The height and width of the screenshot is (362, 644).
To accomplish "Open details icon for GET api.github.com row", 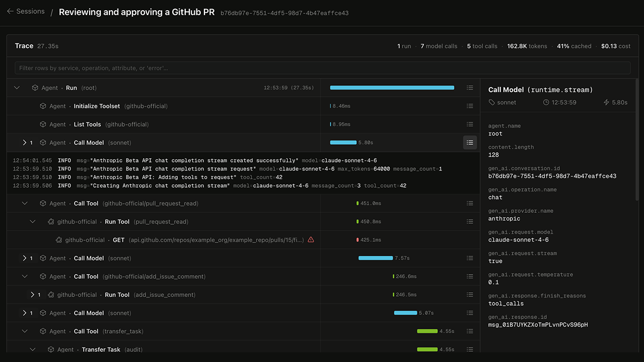I will [470, 240].
